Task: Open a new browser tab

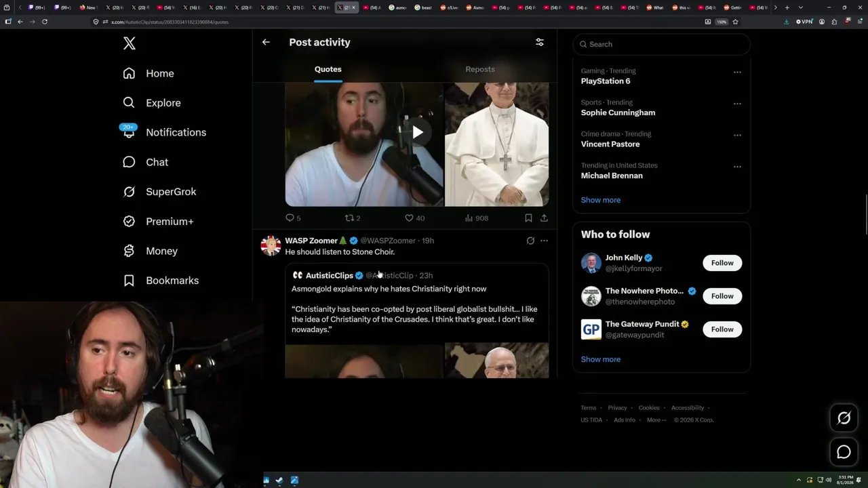Action: (x=787, y=7)
